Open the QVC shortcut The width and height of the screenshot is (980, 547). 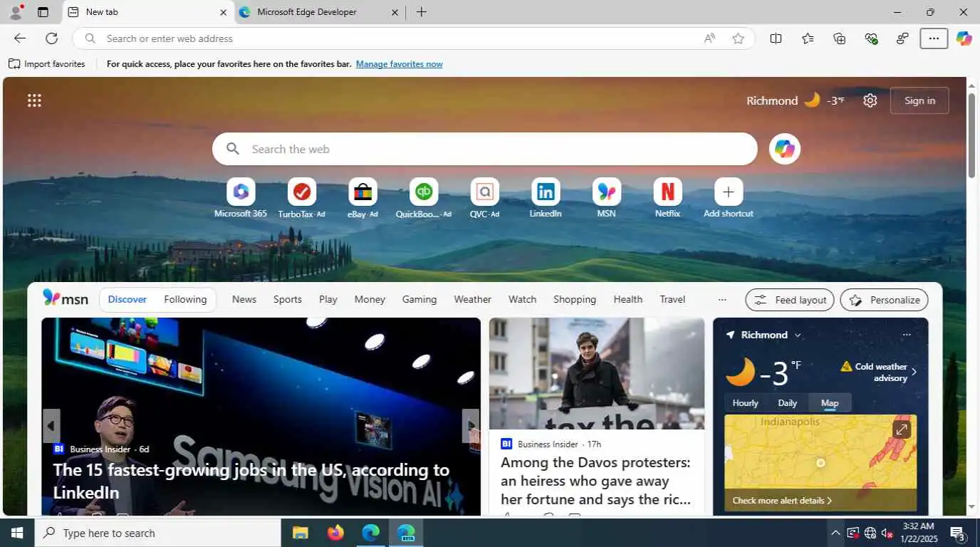tap(484, 198)
